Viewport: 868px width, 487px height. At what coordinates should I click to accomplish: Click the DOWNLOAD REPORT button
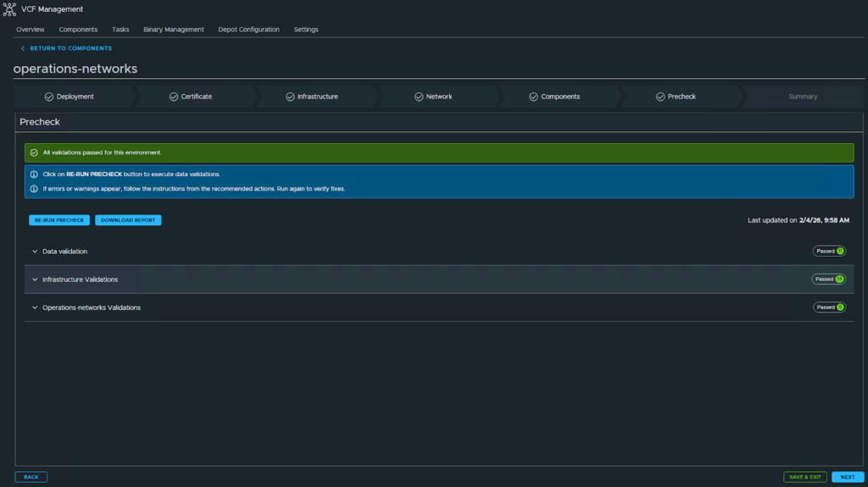128,220
